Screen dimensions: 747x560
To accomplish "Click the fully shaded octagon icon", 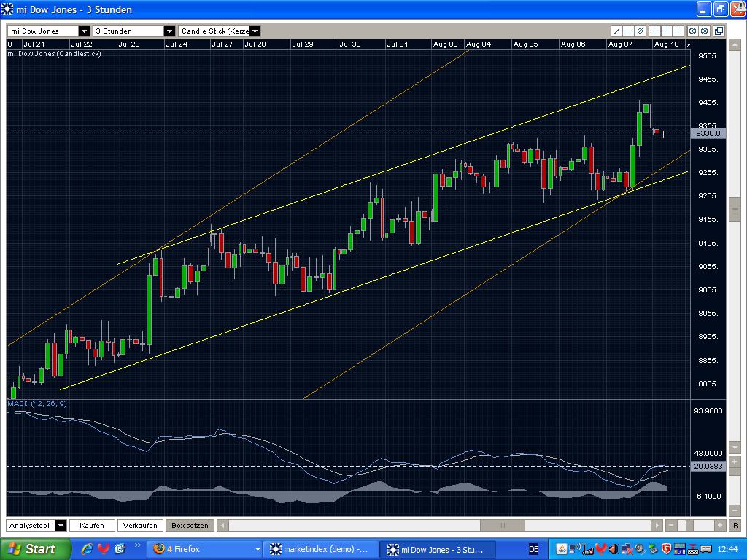I will (704, 31).
